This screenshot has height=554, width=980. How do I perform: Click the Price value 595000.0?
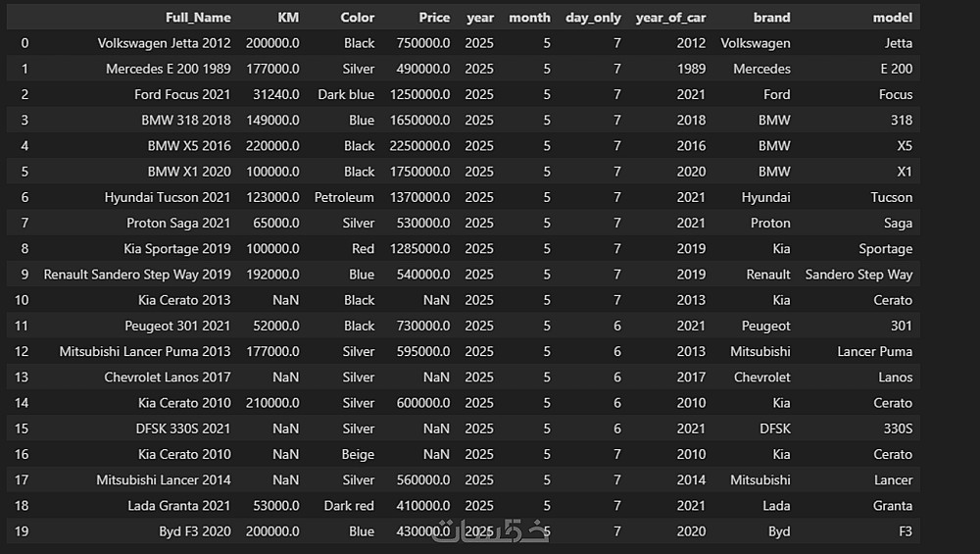tap(423, 351)
